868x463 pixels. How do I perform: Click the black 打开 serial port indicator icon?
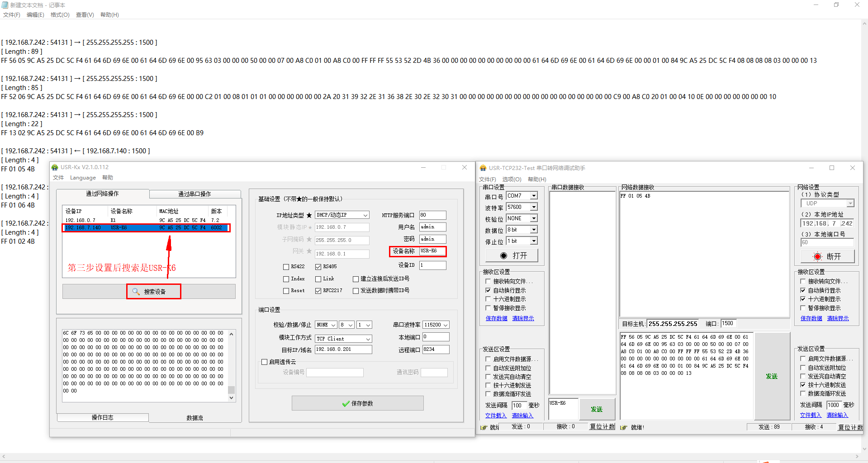point(503,256)
